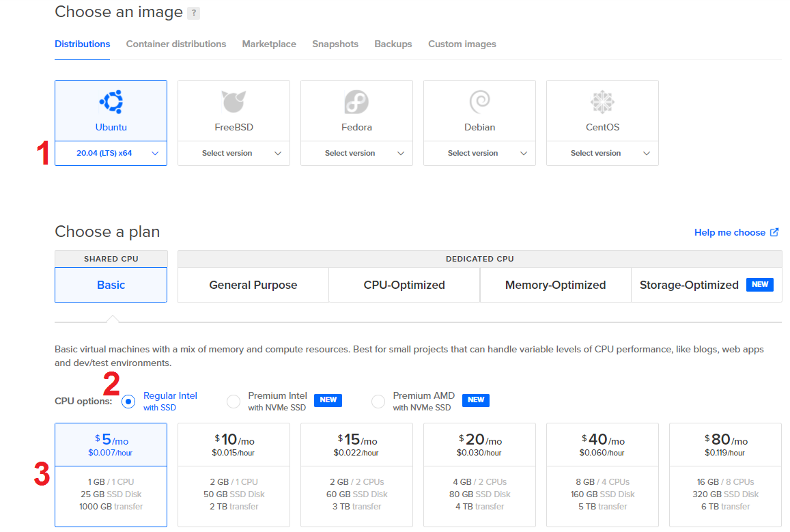
Task: Choose the Fedora logo icon
Action: (x=356, y=102)
